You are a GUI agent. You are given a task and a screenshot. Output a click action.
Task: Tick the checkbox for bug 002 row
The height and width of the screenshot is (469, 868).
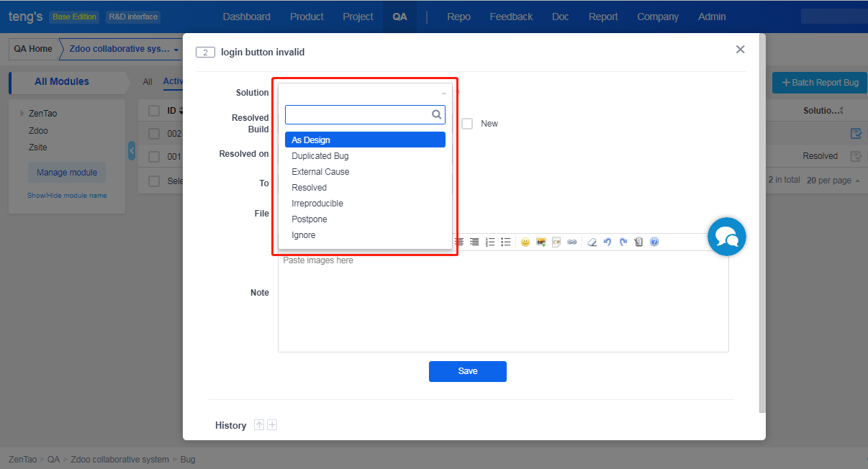tap(154, 134)
